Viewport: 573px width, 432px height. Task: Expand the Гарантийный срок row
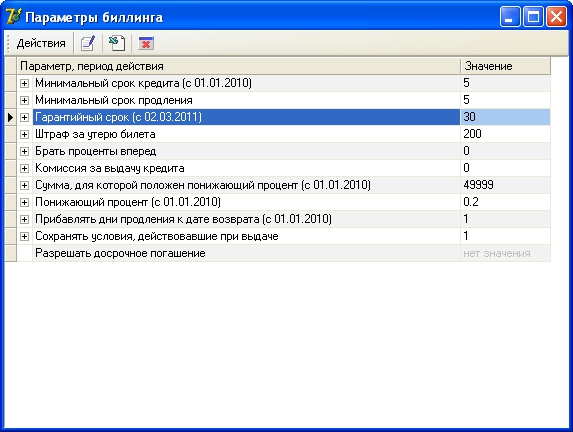[24, 117]
